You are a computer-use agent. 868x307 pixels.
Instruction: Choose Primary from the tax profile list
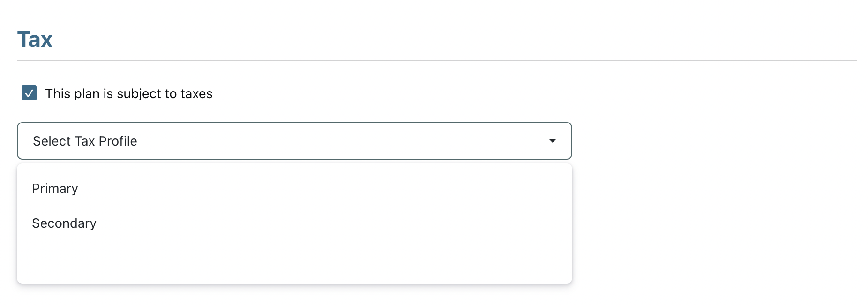pyautogui.click(x=55, y=188)
